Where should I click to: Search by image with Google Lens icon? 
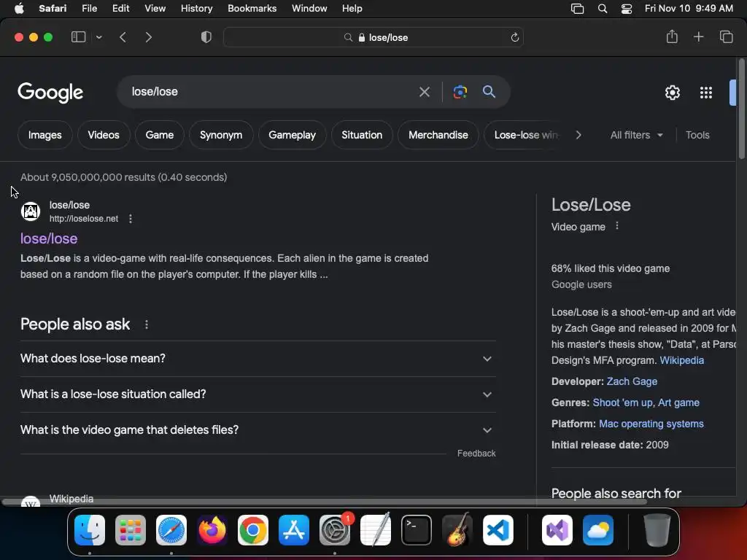coord(460,92)
